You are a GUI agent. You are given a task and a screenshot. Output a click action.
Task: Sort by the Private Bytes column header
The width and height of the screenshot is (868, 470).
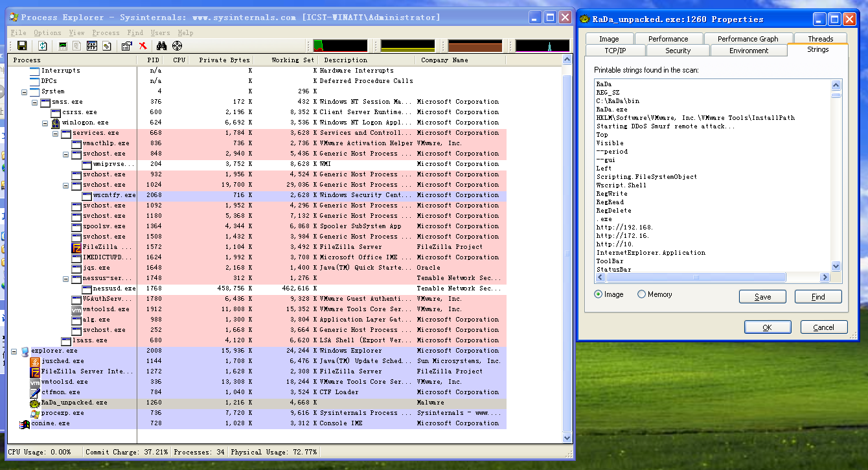[x=221, y=60]
